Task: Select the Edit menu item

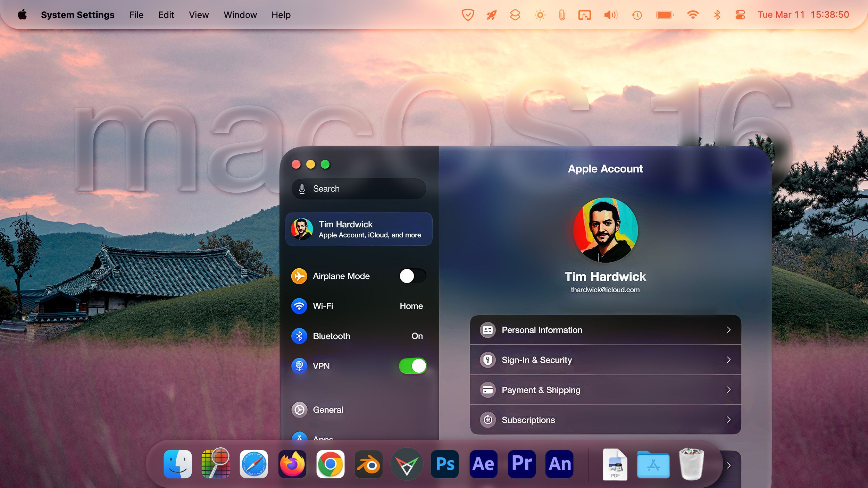Action: [166, 14]
